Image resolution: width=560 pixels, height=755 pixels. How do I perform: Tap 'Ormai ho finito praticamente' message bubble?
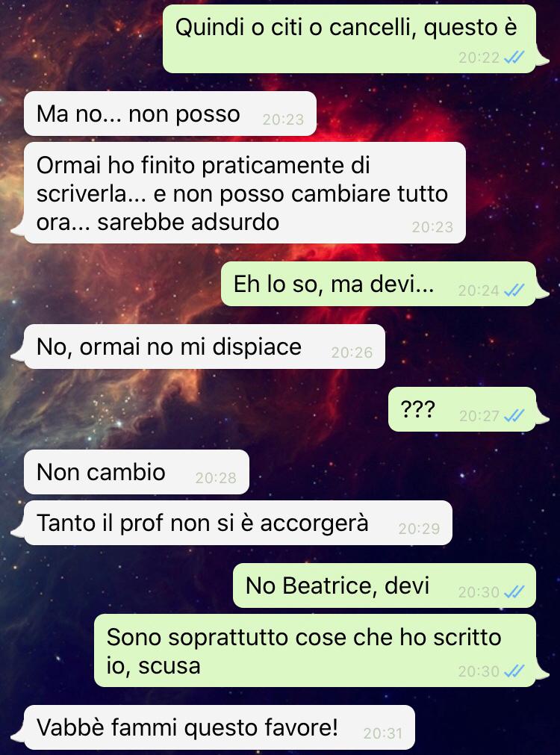pyautogui.click(x=245, y=193)
